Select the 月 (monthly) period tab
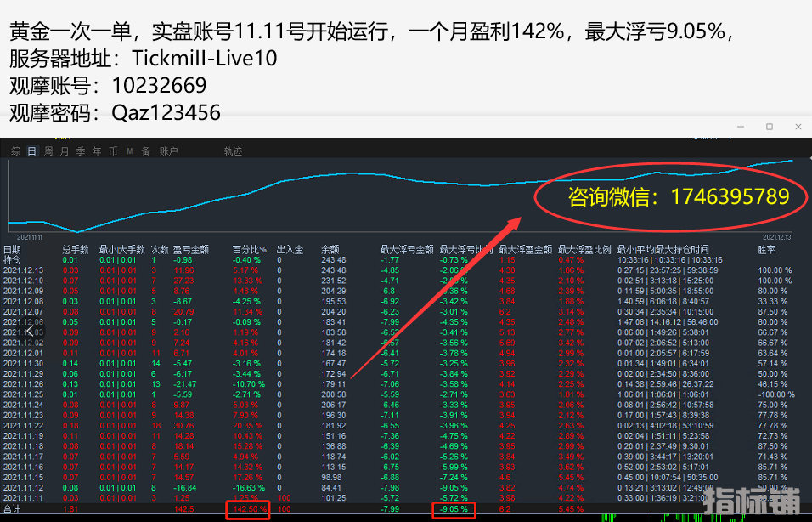 click(65, 151)
